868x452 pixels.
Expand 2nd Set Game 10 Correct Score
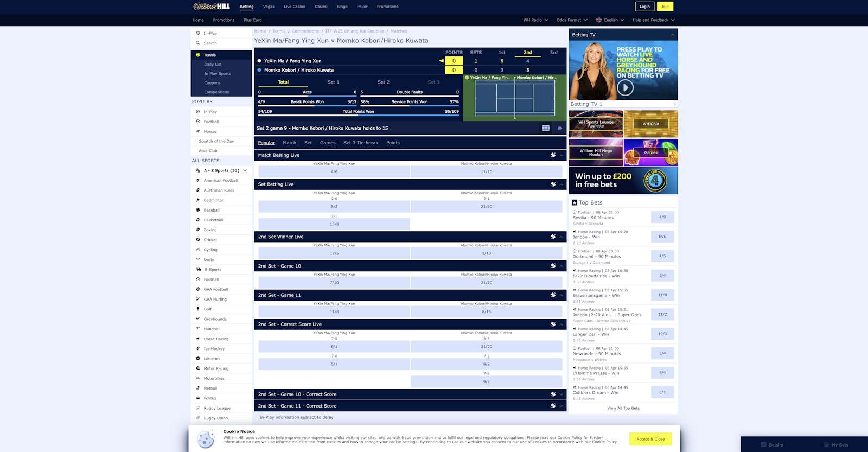pos(561,394)
